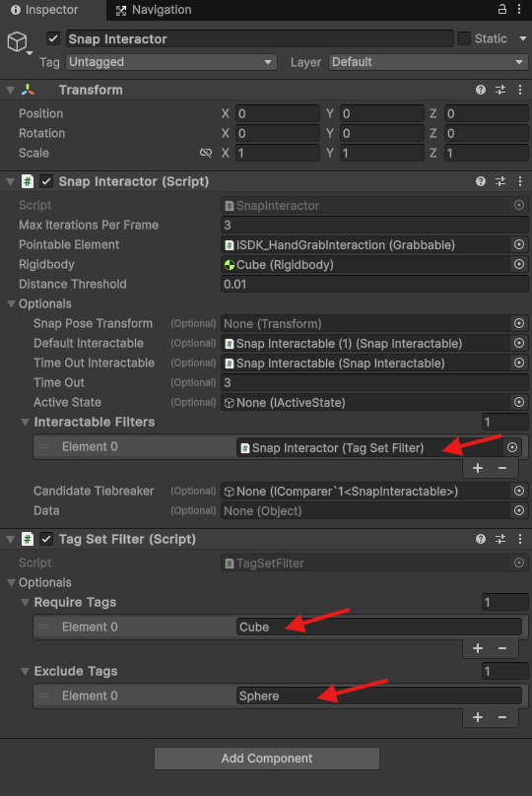
Task: Click the Distance Threshold value field
Action: [374, 284]
